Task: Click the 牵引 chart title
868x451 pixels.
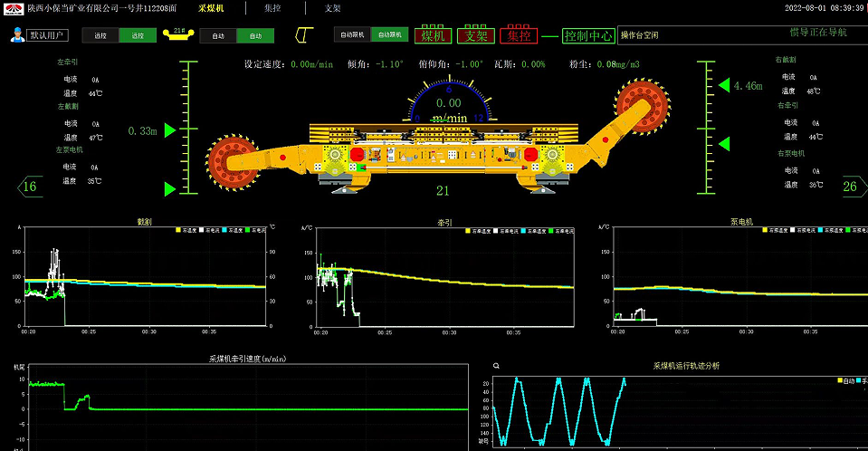Action: (x=444, y=222)
